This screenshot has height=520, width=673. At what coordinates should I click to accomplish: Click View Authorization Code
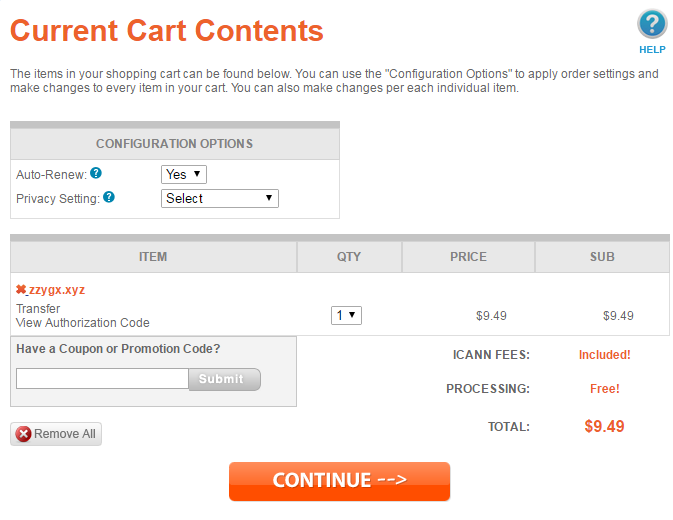83,323
